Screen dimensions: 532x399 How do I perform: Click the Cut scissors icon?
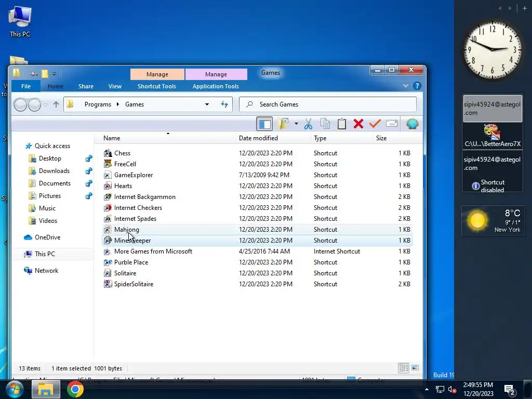(308, 124)
